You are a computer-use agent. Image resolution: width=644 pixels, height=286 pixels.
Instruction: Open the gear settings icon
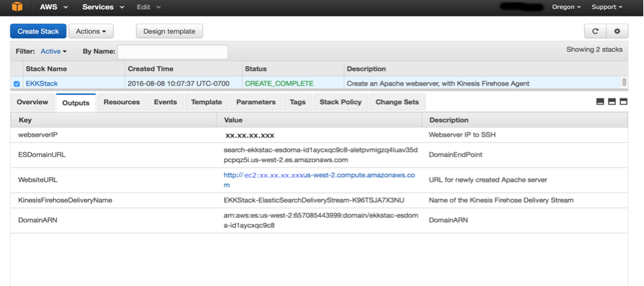[x=617, y=31]
